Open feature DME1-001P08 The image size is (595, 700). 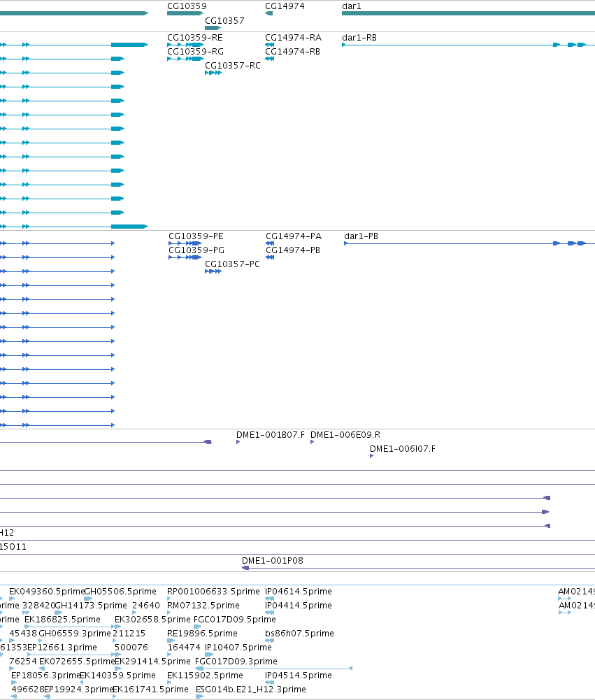[272, 561]
